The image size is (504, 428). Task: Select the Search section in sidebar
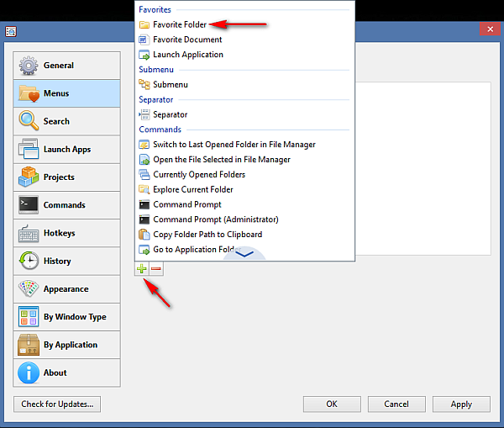pos(67,121)
